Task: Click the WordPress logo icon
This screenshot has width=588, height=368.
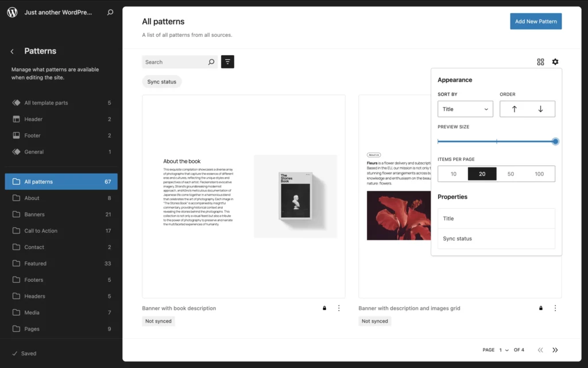Action: (13, 12)
